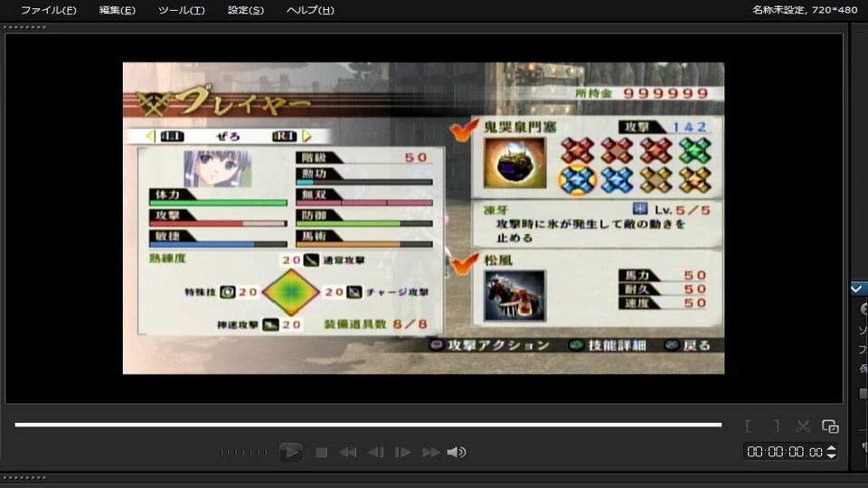Click the white preview scrubber bar
Viewport: 868px width, 488px height.
368,425
